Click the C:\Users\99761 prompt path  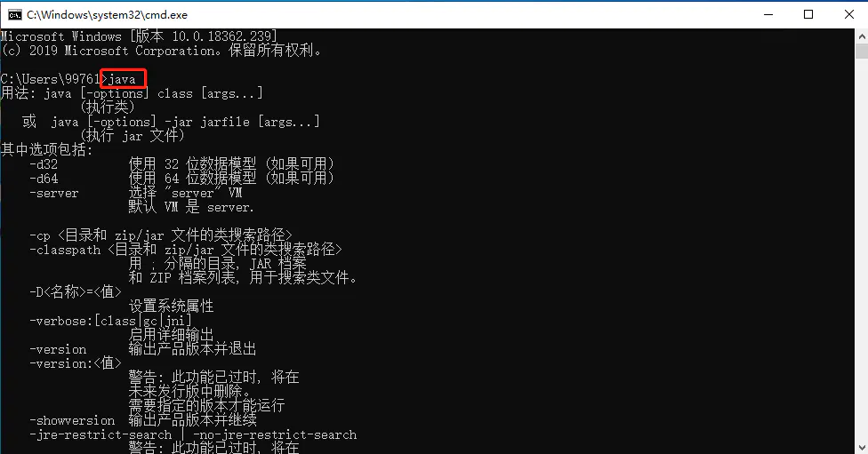51,79
